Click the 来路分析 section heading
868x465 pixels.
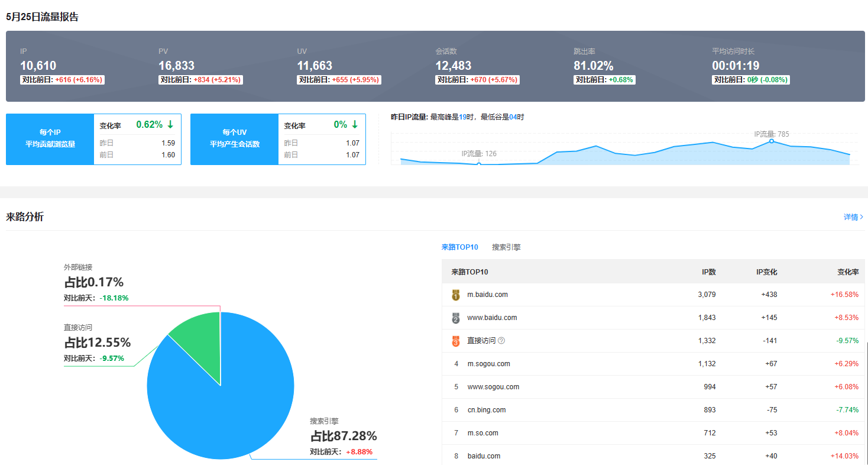coord(25,217)
